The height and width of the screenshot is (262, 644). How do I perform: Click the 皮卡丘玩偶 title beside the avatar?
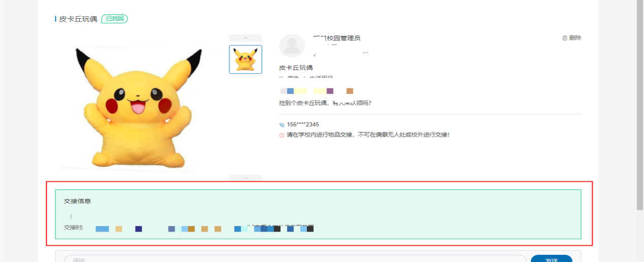point(296,68)
